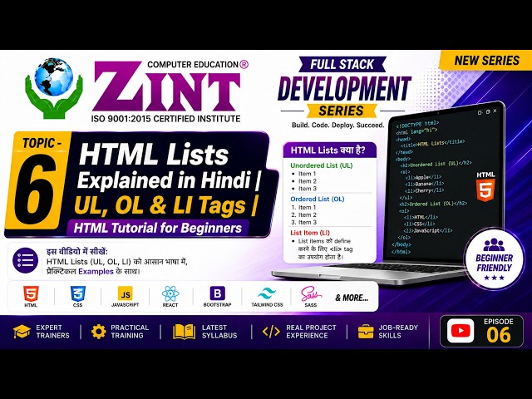
Task: Click bullet 'Item 2' under Unordered List
Action: (x=308, y=181)
